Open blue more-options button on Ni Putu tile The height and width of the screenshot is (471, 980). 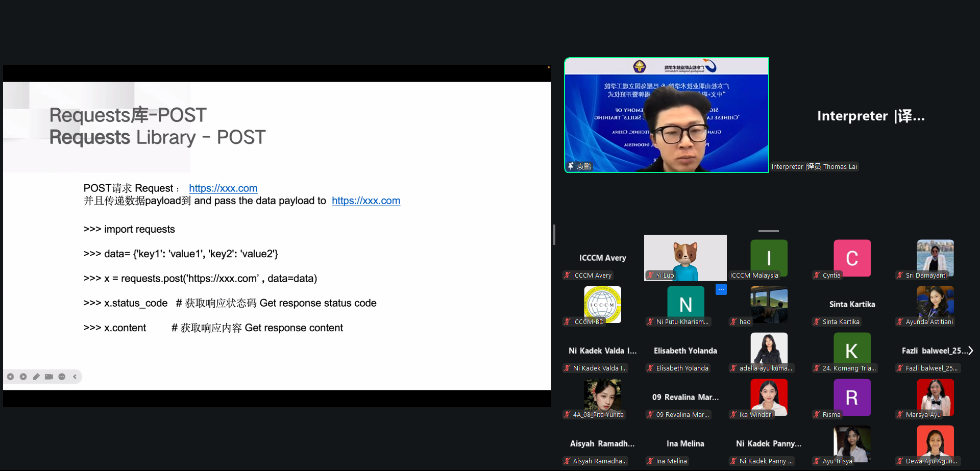coord(721,289)
